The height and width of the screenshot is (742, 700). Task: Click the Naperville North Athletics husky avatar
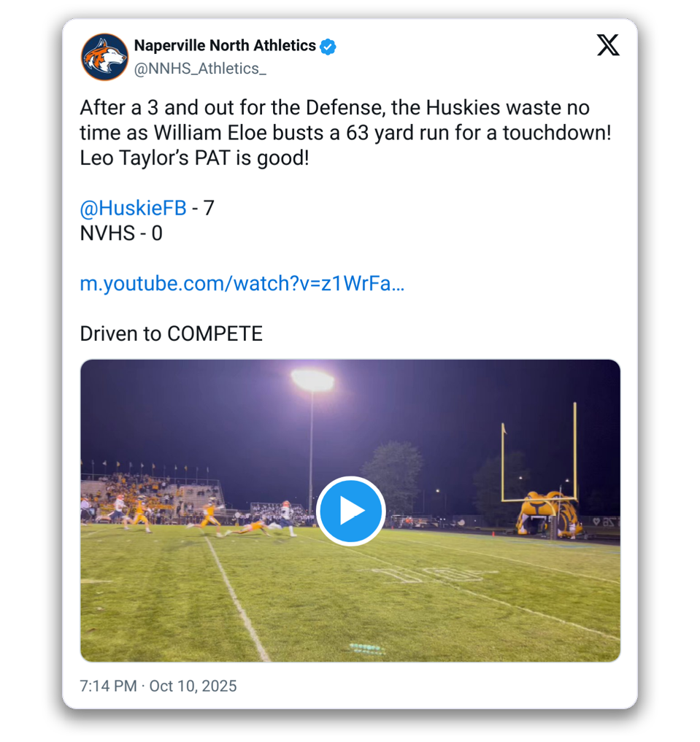tap(104, 57)
